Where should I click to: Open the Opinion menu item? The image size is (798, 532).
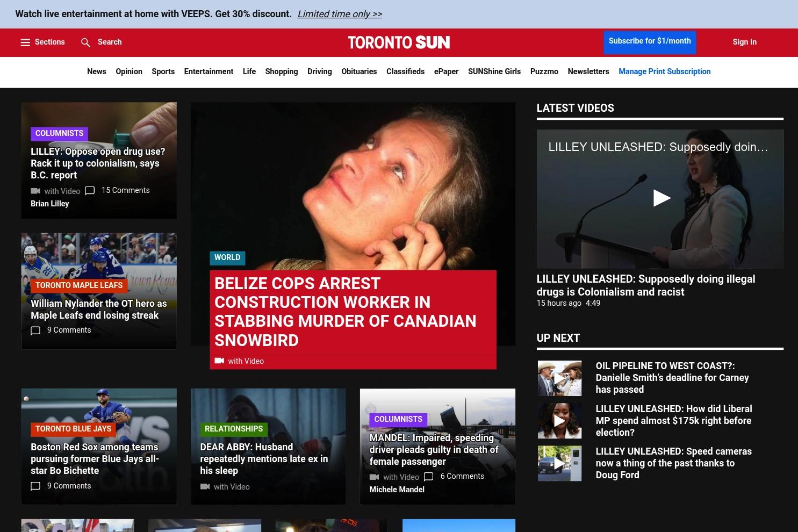(x=129, y=71)
